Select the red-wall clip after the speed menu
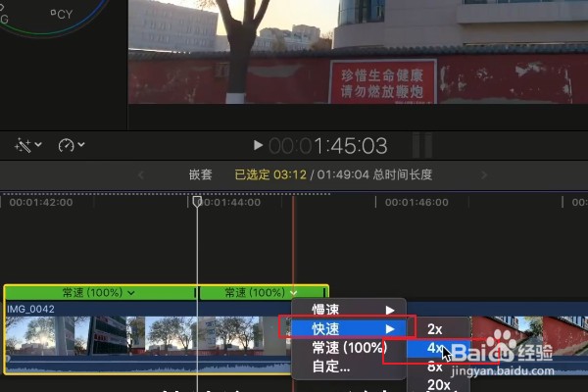The height and width of the screenshot is (392, 588). (x=529, y=337)
